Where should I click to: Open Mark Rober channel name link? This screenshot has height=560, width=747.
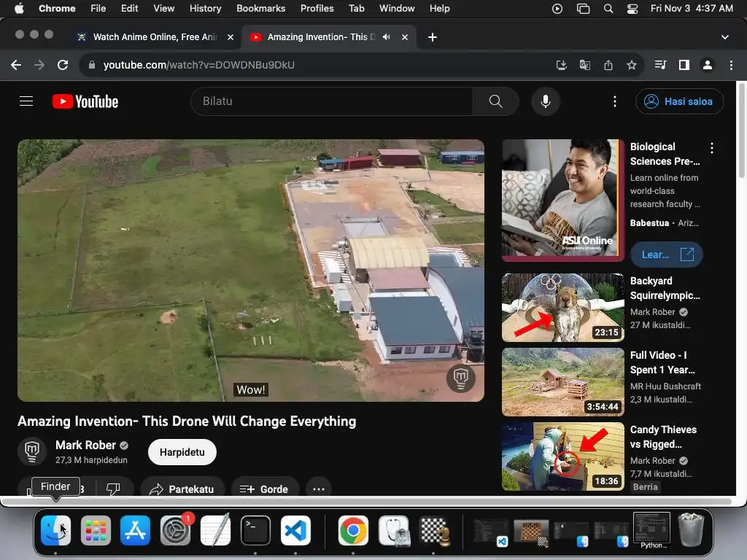[86, 446]
